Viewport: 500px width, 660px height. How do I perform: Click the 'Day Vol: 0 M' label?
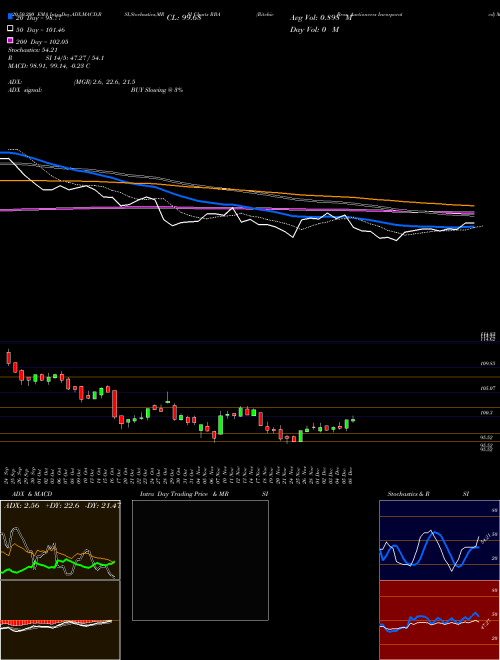pyautogui.click(x=314, y=29)
